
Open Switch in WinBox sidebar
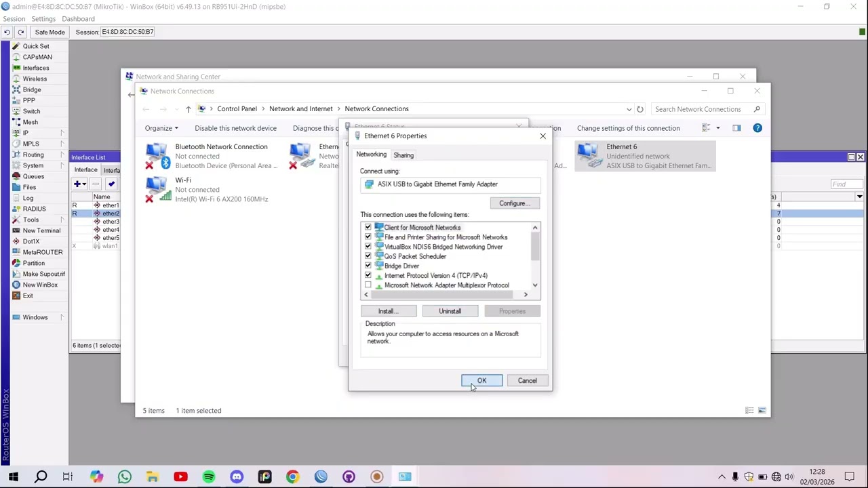coord(31,111)
